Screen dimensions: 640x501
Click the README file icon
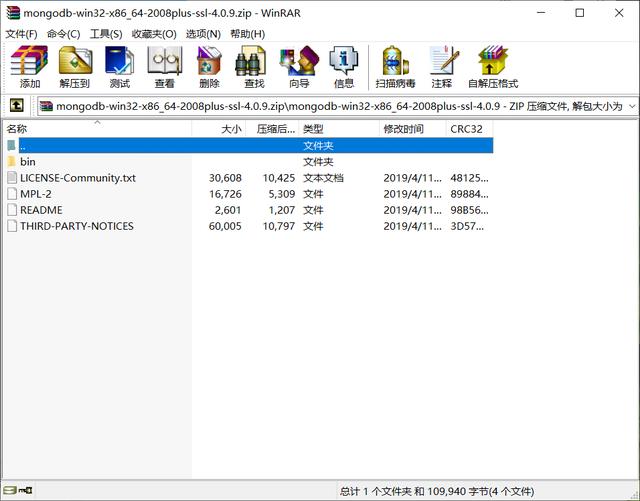point(12,210)
